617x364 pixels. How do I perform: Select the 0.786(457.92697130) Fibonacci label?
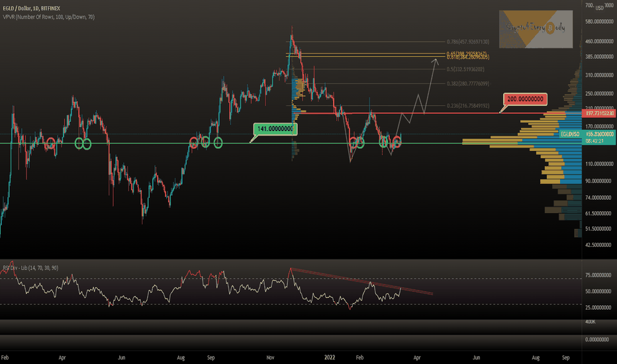coord(468,42)
